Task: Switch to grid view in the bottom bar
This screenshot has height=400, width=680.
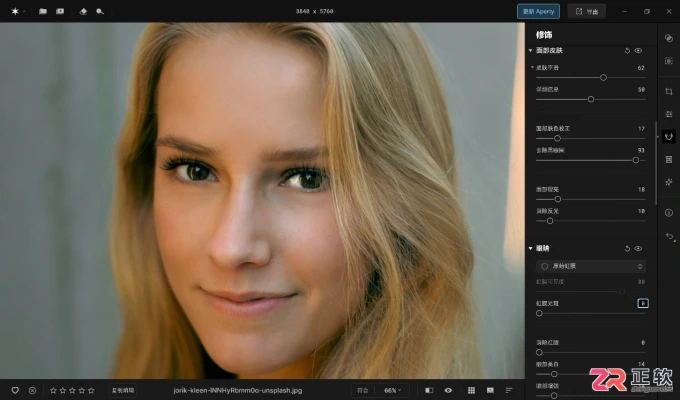Action: coord(471,390)
